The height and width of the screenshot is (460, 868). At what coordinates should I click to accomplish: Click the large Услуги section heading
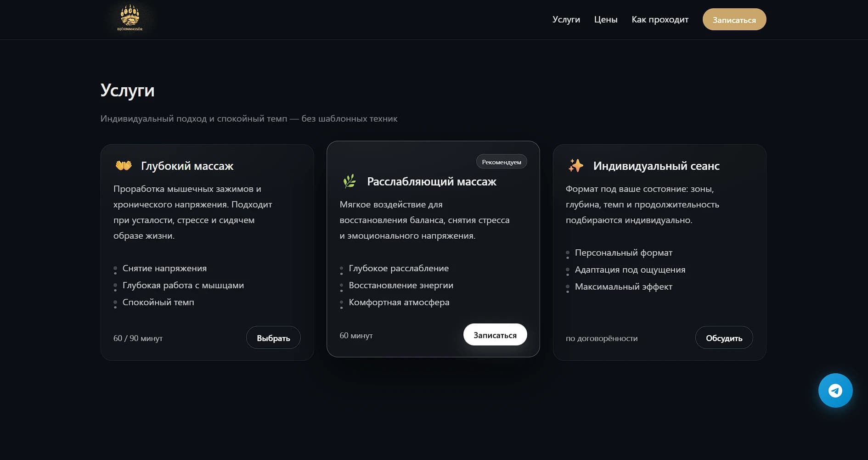(127, 90)
